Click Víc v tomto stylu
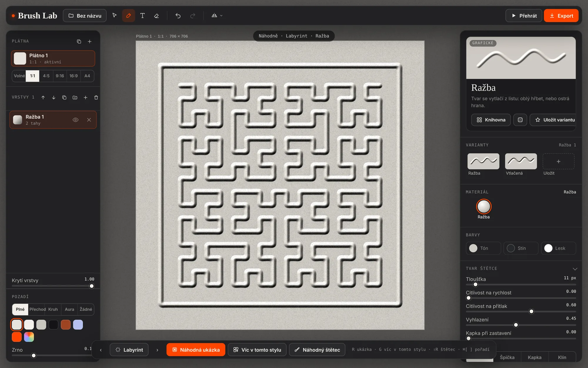 tap(257, 350)
